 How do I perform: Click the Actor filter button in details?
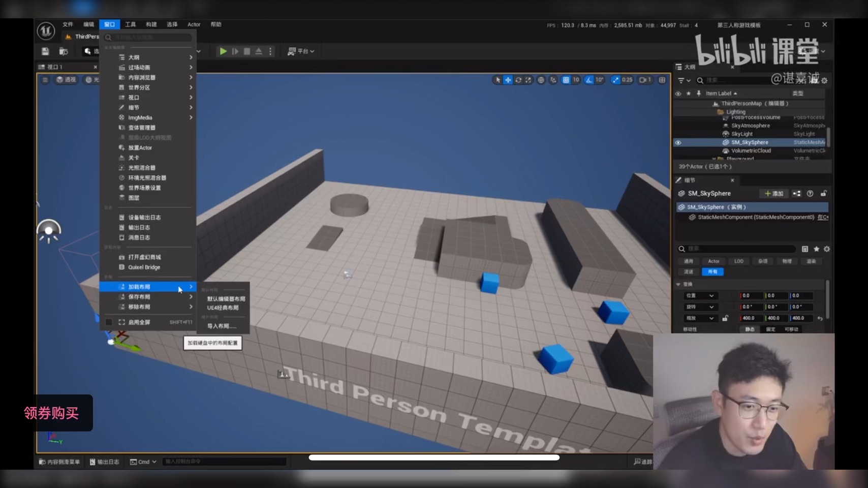pyautogui.click(x=714, y=261)
